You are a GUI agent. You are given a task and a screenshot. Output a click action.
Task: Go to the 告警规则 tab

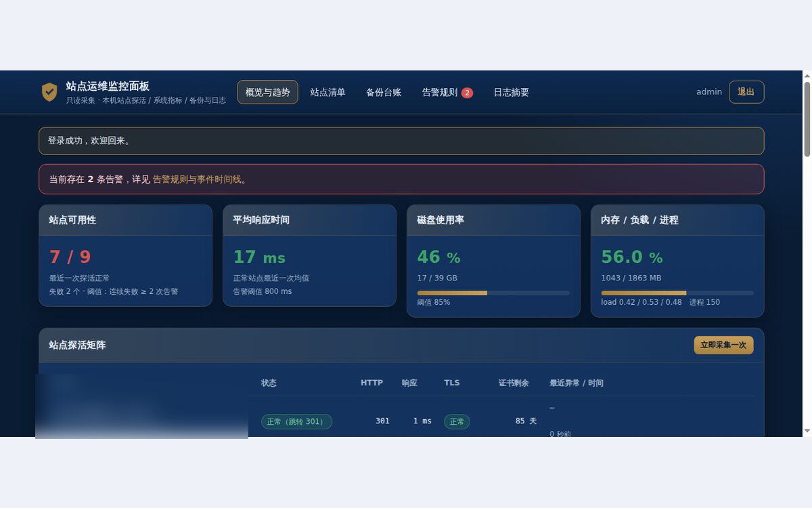[447, 92]
